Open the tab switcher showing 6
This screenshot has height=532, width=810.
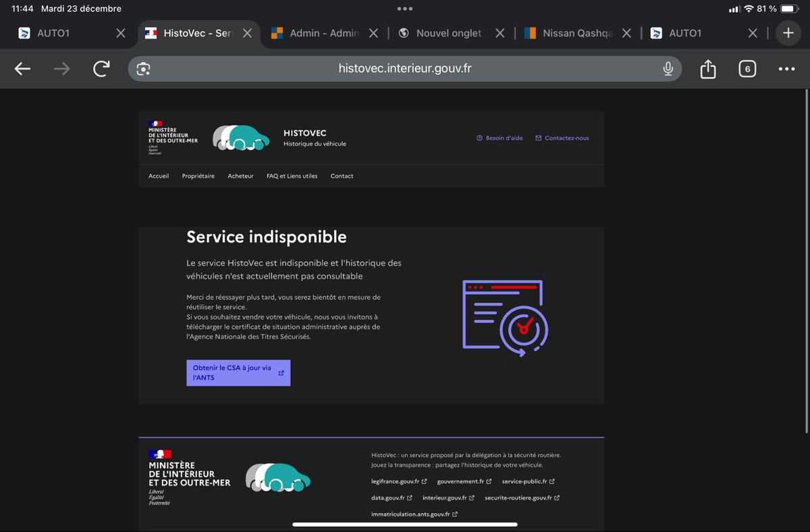(x=747, y=69)
